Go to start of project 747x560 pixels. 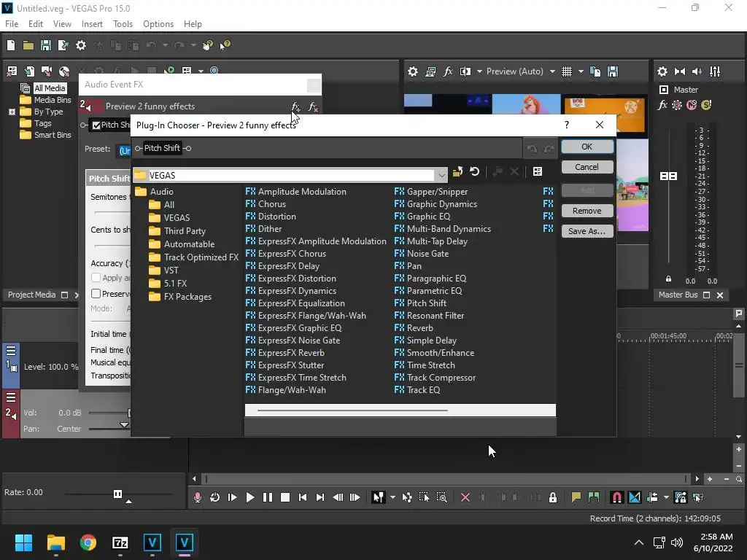click(303, 497)
